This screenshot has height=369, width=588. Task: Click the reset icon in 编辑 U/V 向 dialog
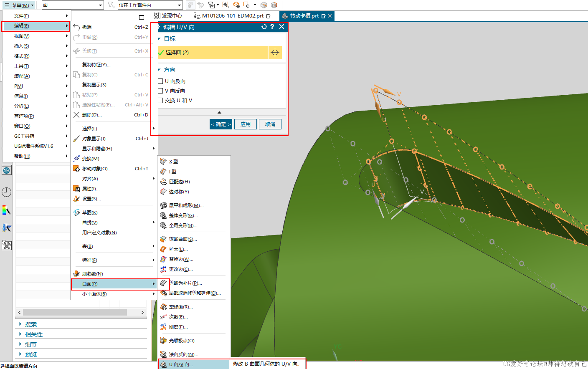pyautogui.click(x=264, y=27)
